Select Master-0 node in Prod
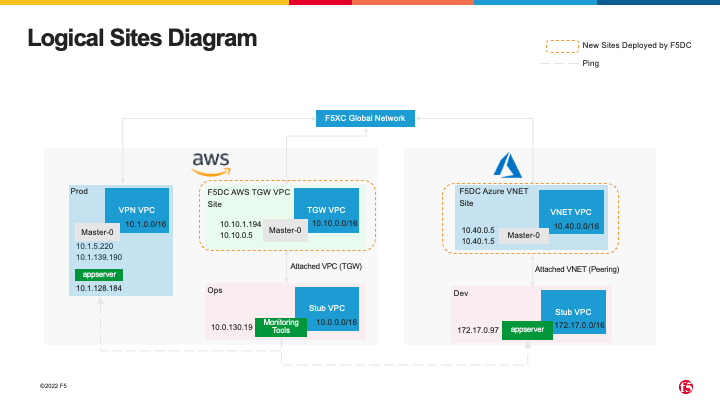The width and height of the screenshot is (720, 405). tap(97, 231)
